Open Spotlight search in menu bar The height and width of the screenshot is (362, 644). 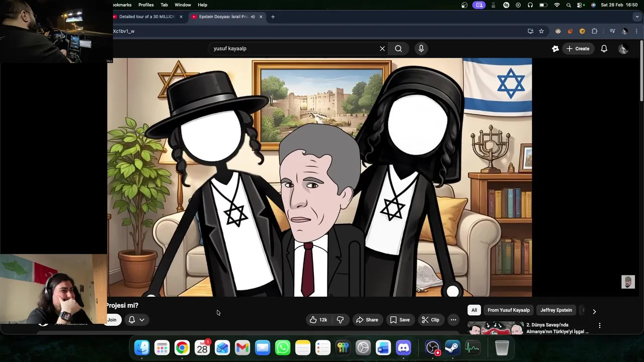click(x=569, y=5)
